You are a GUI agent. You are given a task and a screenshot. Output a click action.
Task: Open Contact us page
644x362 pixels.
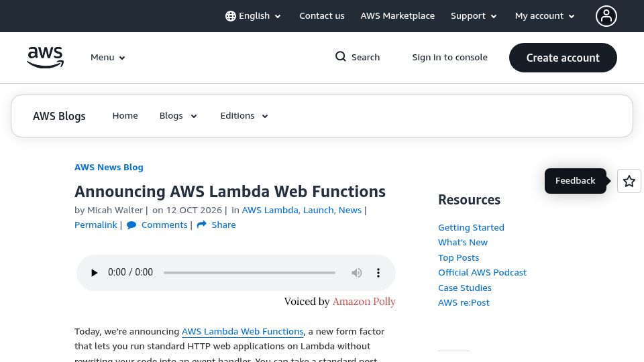click(321, 15)
